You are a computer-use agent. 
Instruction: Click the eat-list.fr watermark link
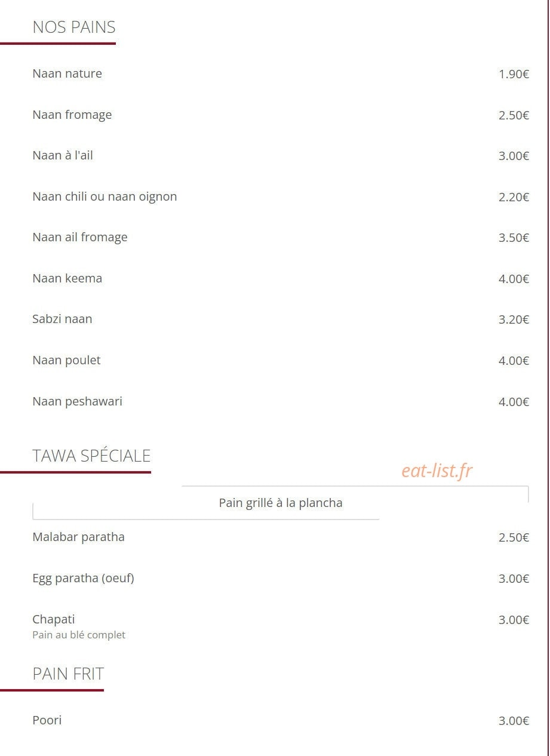[437, 471]
